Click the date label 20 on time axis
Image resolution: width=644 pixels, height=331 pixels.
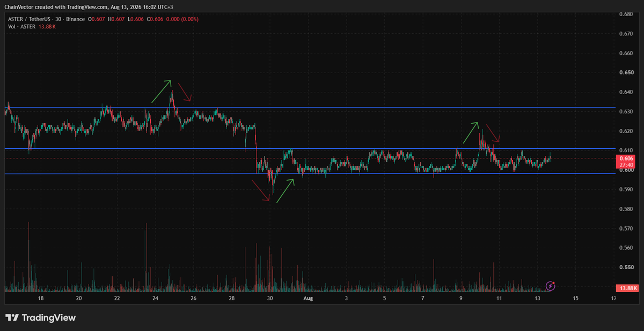coord(79,298)
